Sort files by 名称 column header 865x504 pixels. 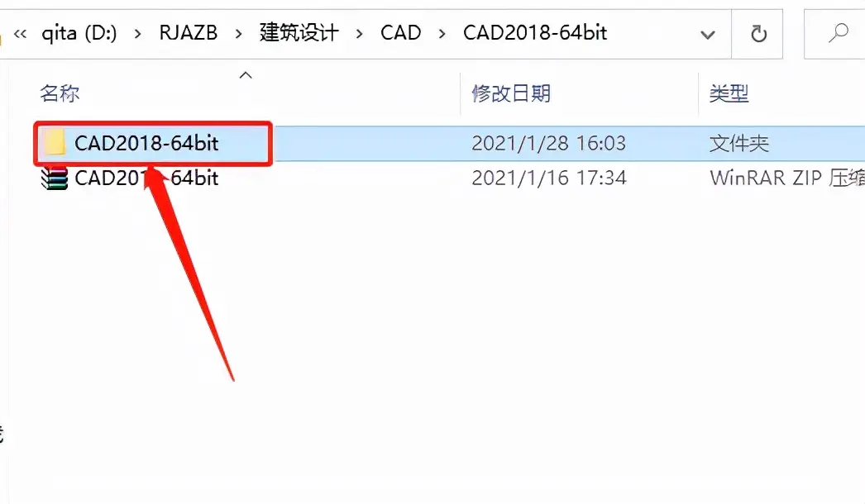point(60,93)
